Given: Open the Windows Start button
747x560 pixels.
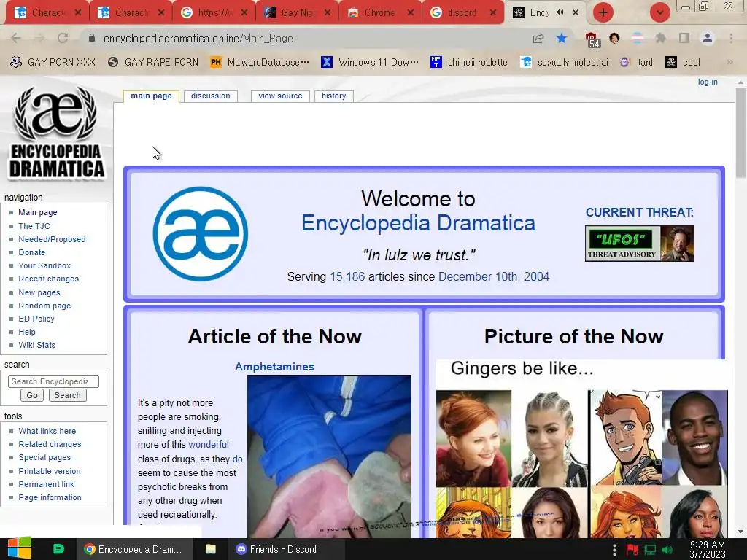Looking at the screenshot, I should coord(20,549).
